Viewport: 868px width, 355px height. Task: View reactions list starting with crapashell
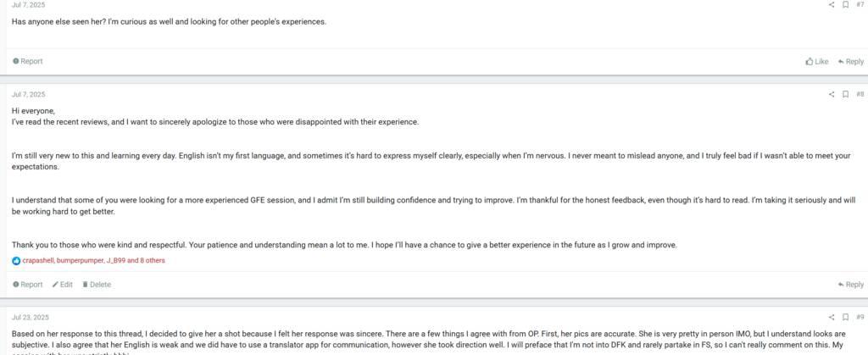pyautogui.click(x=93, y=261)
